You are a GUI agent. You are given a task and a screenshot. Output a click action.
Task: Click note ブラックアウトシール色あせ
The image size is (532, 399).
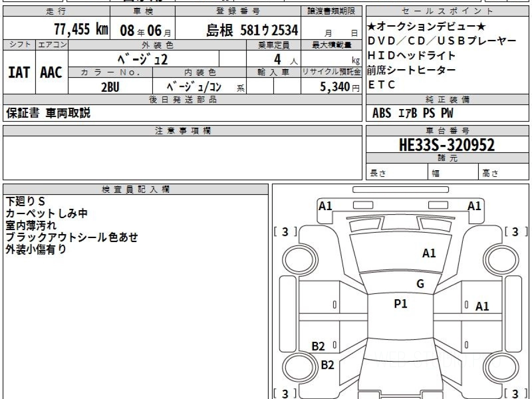point(72,237)
